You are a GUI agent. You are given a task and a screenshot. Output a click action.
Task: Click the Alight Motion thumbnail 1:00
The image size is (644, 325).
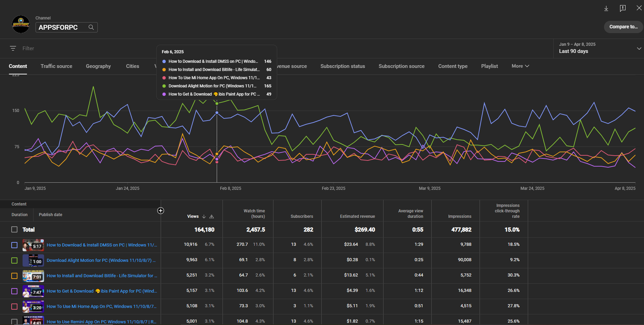tap(33, 260)
